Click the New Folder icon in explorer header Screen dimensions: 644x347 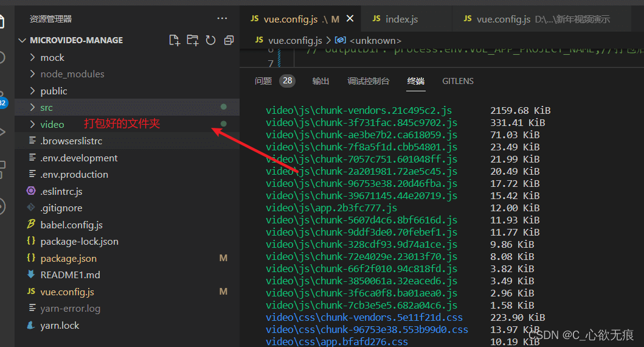click(x=193, y=40)
